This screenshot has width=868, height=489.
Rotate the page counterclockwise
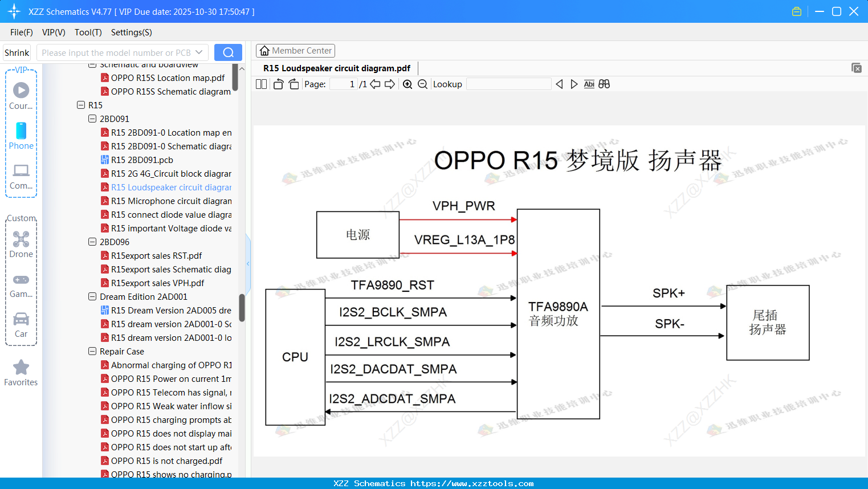278,84
